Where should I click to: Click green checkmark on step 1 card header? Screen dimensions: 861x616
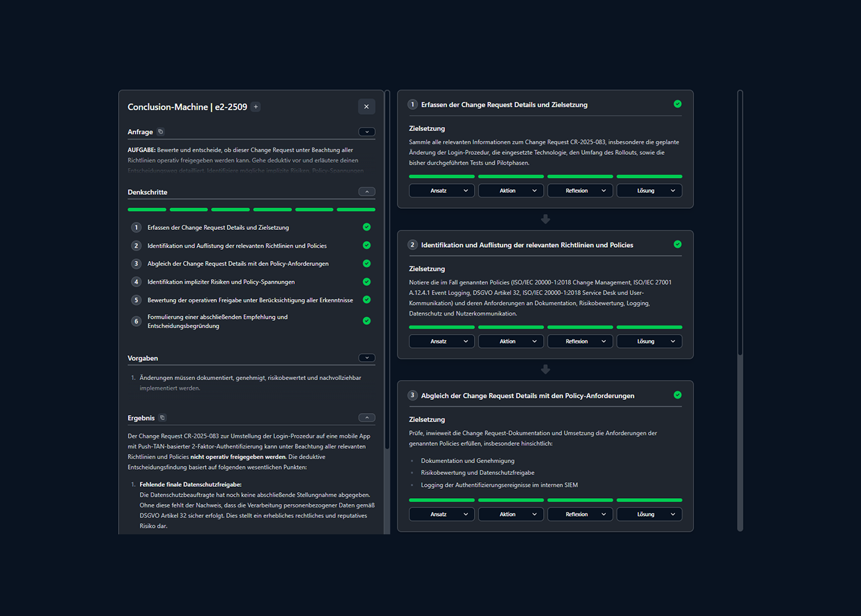[678, 104]
